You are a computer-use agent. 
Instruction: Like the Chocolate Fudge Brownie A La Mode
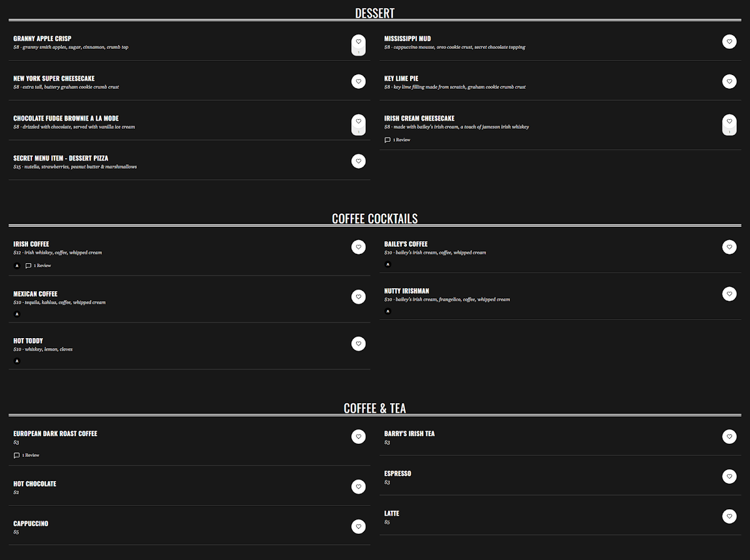click(358, 121)
